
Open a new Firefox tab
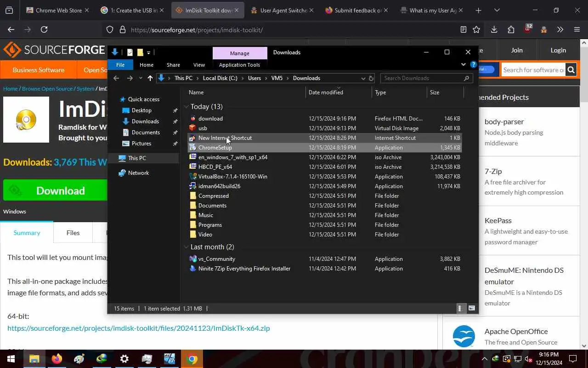(x=478, y=10)
